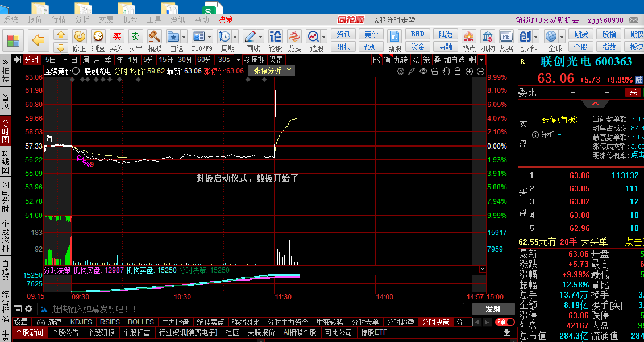Click the 加自选 add favorite button
Screen dimensions: 644x342
pyautogui.click(x=454, y=60)
